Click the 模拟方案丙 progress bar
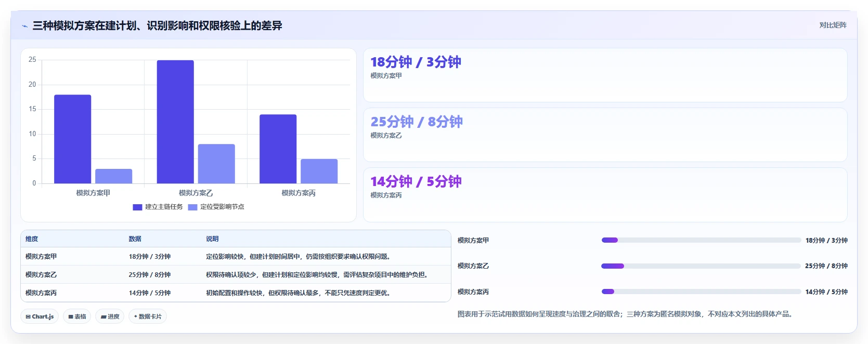The image size is (868, 344). pyautogui.click(x=701, y=292)
